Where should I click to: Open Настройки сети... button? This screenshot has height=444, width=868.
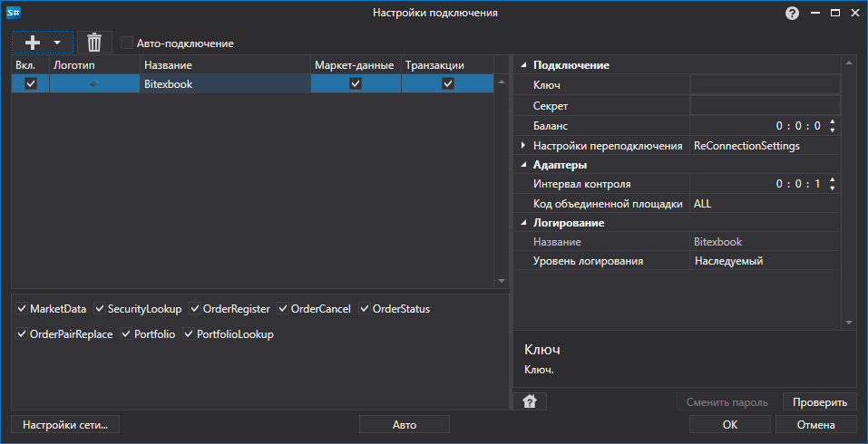pos(64,425)
